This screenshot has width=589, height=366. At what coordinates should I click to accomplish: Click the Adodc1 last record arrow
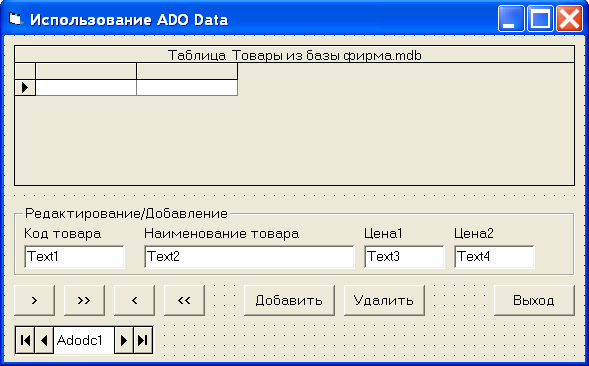click(x=143, y=340)
